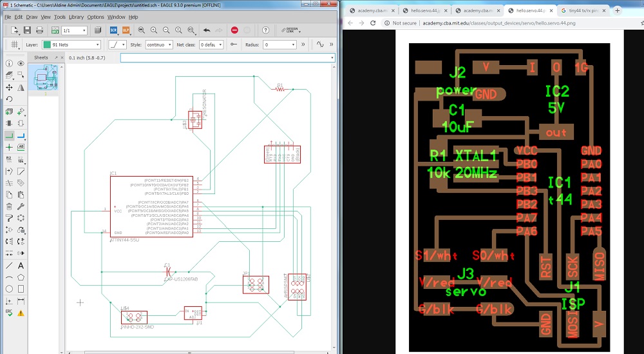Screen dimensions: 644x354
Task: Toggle grid settings icon
Action: 15,44
